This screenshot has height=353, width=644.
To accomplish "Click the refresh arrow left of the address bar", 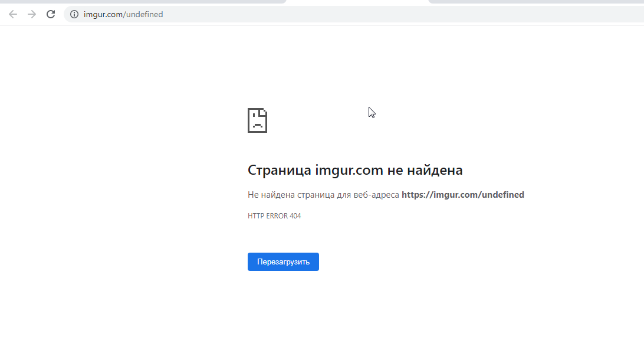I will coord(51,14).
